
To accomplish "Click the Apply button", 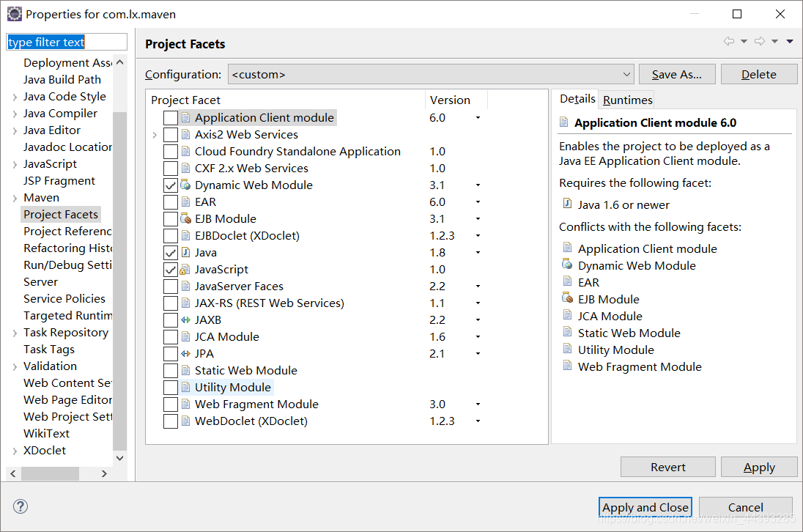I will click(x=759, y=467).
